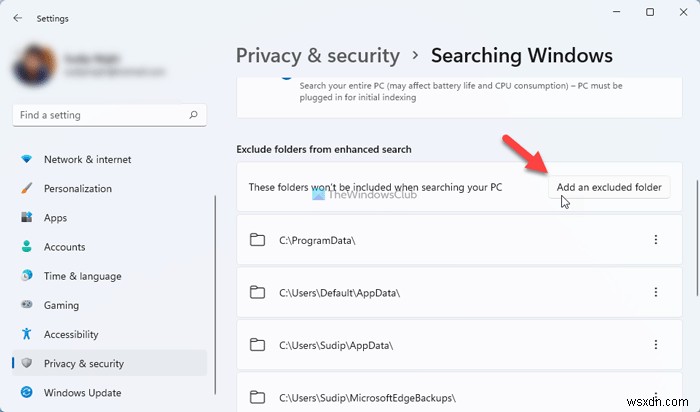700x412 pixels.
Task: Open the Windows Update settings page
Action: pos(82,393)
